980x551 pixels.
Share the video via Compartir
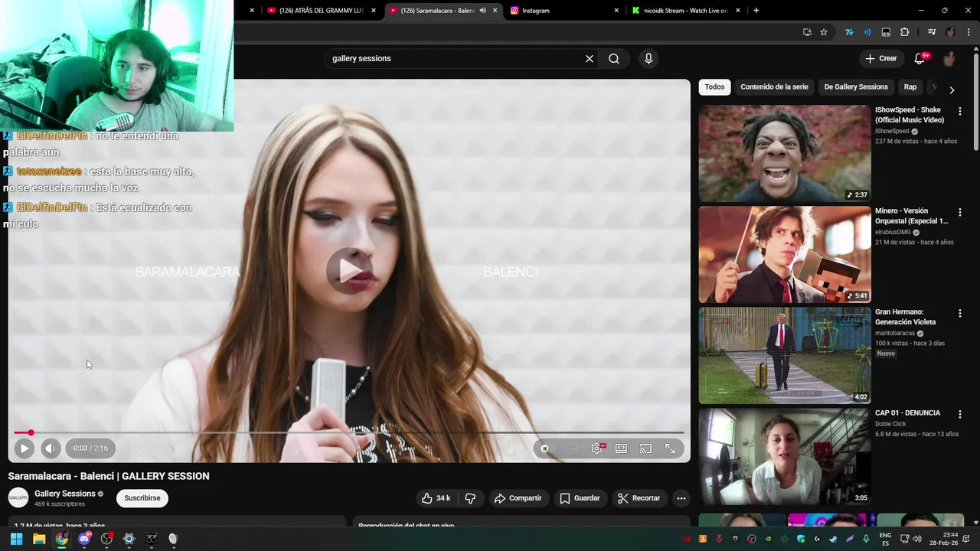tap(518, 498)
